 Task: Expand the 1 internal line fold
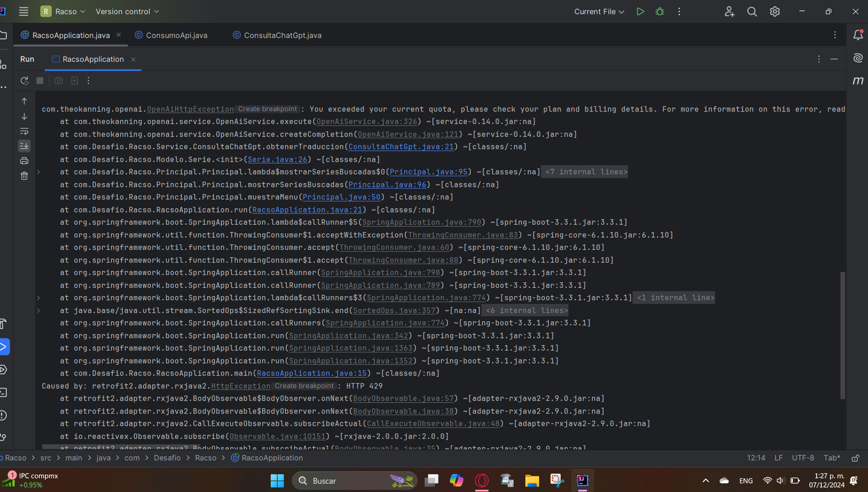674,298
